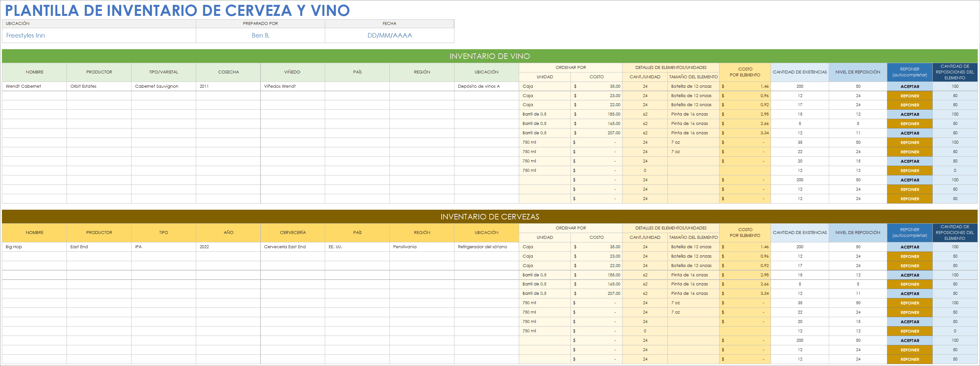Select wine table 'NIVEL DE REPOSICIÓN' header
The width and height of the screenshot is (980, 366).
pos(858,72)
